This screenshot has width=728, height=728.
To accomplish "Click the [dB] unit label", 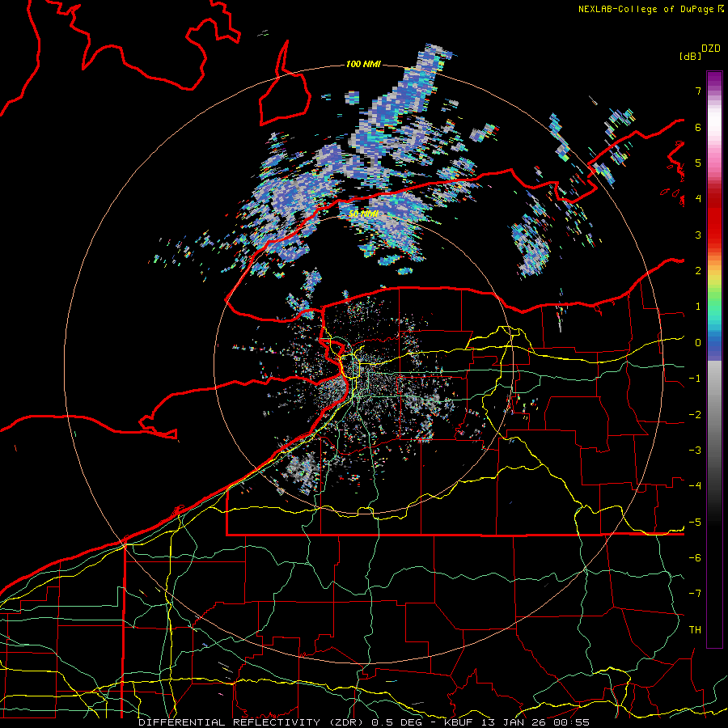I will point(691,56).
